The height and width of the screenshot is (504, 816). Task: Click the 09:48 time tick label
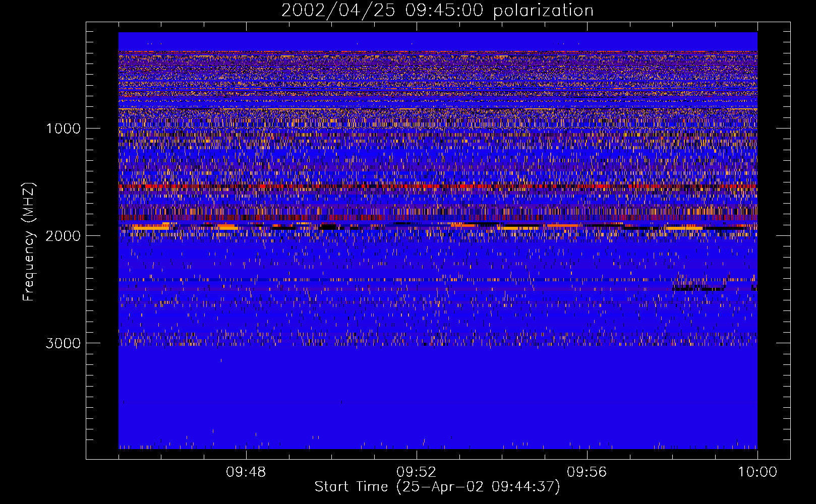tap(246, 472)
